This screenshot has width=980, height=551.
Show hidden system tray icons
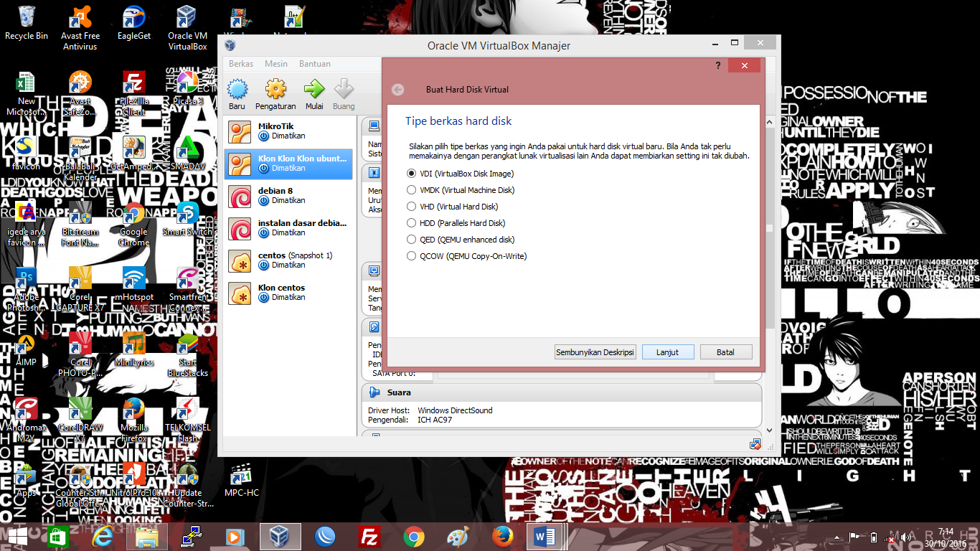point(836,537)
